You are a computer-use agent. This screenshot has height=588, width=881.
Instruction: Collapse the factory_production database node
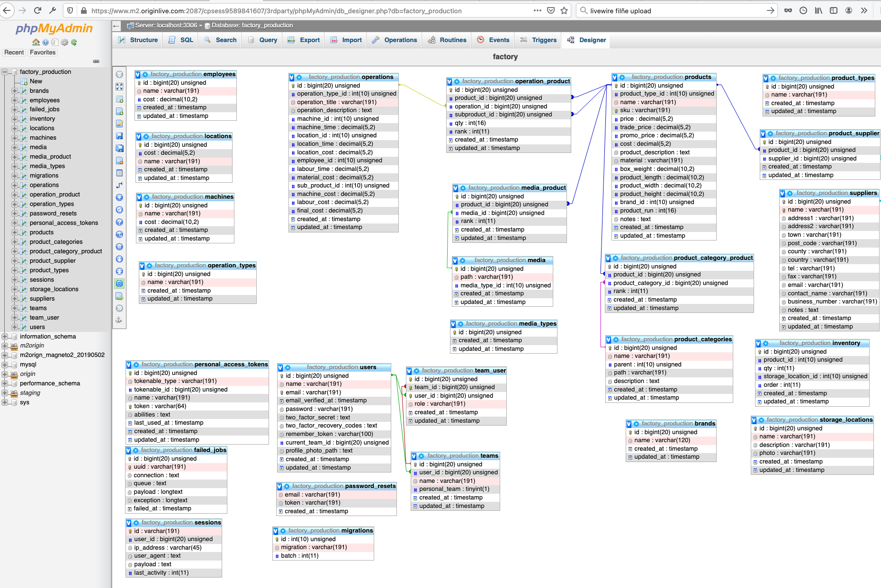[5, 72]
